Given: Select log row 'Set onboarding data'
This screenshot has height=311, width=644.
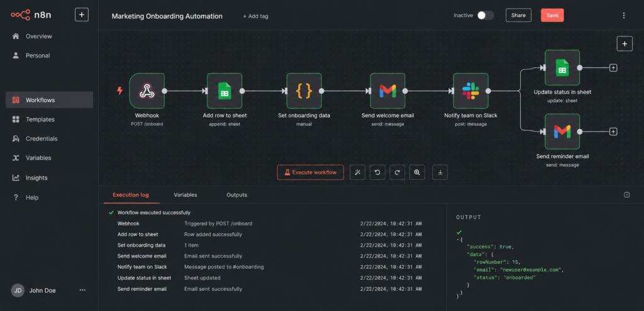Looking at the screenshot, I should pos(269,245).
